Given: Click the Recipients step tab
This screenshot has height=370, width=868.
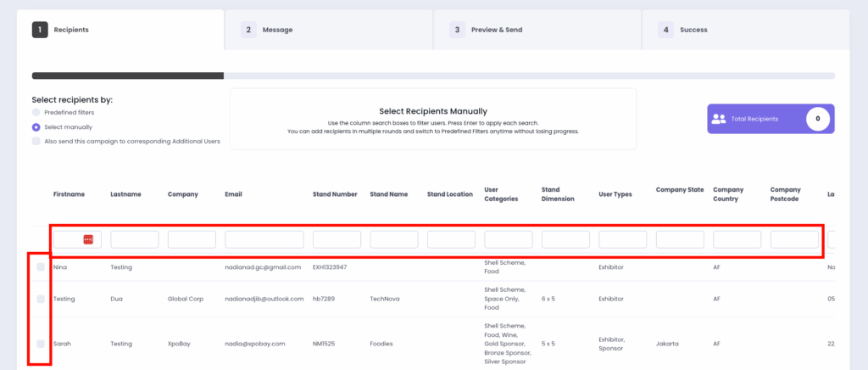Looking at the screenshot, I should point(120,30).
